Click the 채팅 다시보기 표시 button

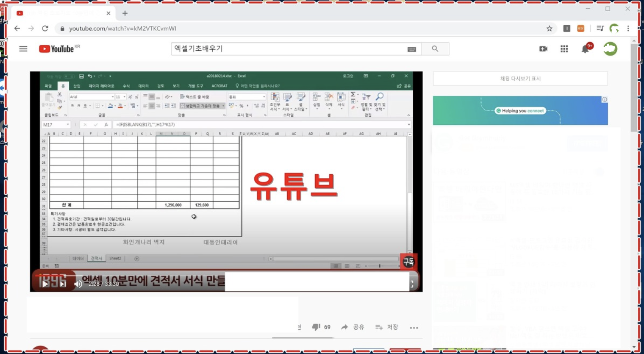520,79
